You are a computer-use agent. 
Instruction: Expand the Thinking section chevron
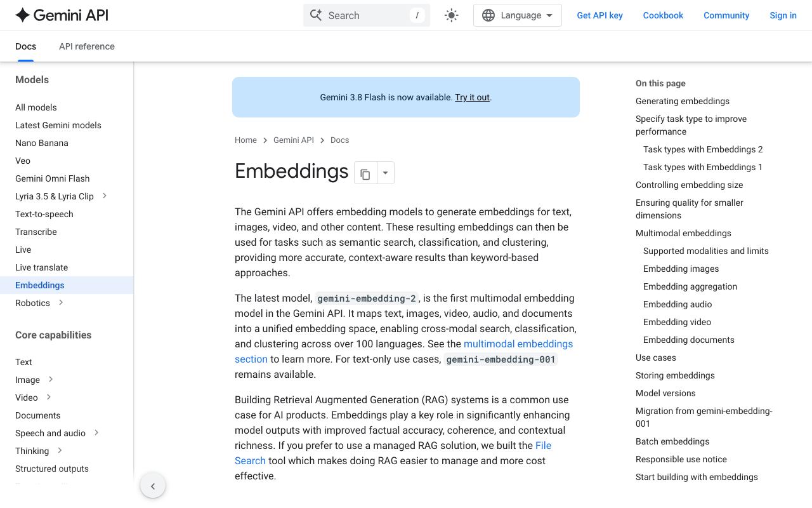click(x=60, y=450)
